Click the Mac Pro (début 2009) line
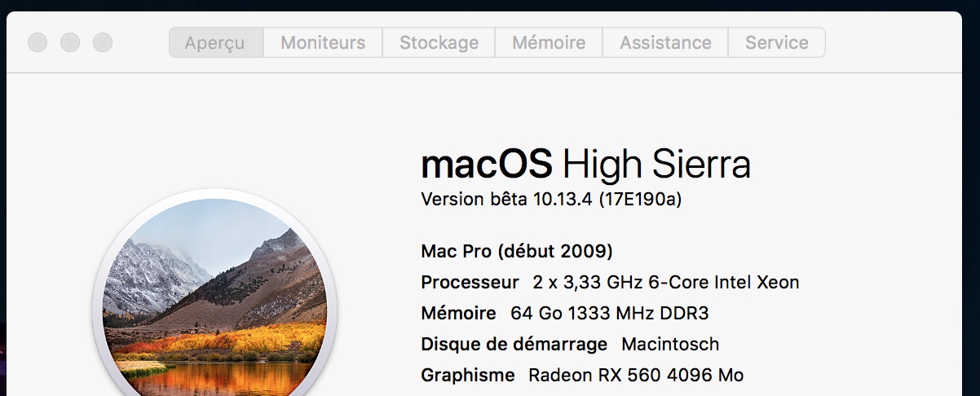The image size is (980, 396). [516, 251]
